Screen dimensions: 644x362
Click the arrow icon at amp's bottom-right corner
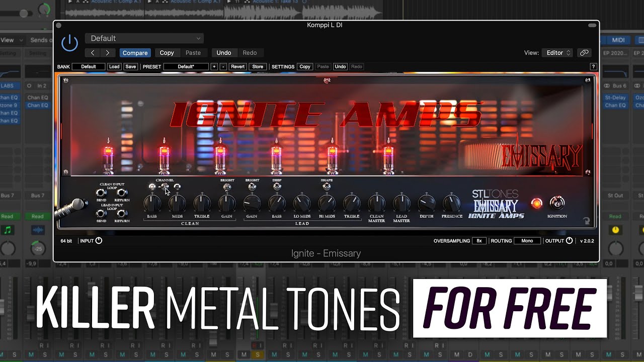coord(586,221)
